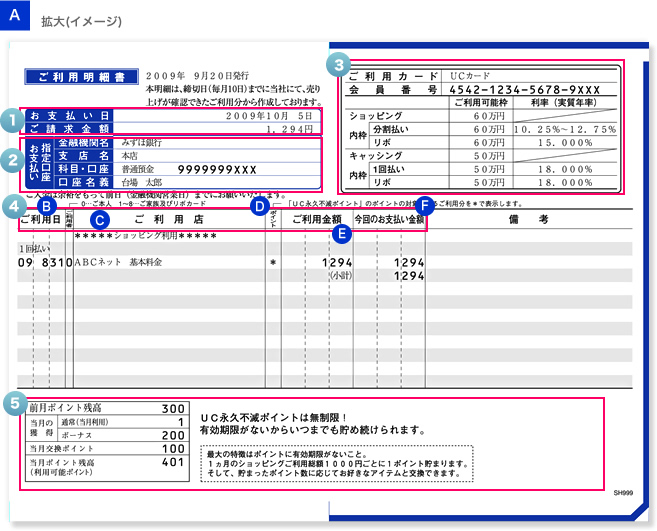Select the circled letter C marker
The height and width of the screenshot is (531, 657).
click(x=98, y=219)
